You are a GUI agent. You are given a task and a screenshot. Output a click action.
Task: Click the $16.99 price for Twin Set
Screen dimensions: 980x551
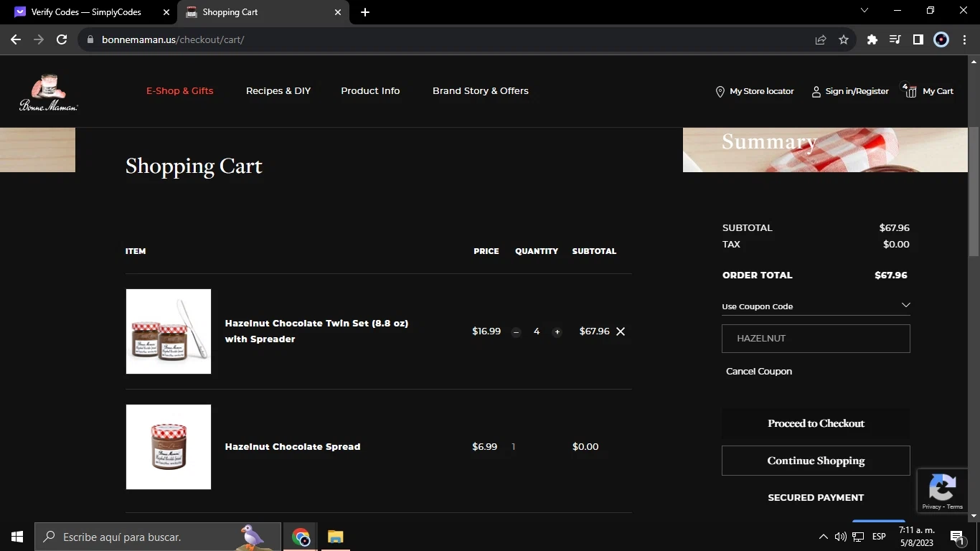pos(486,331)
